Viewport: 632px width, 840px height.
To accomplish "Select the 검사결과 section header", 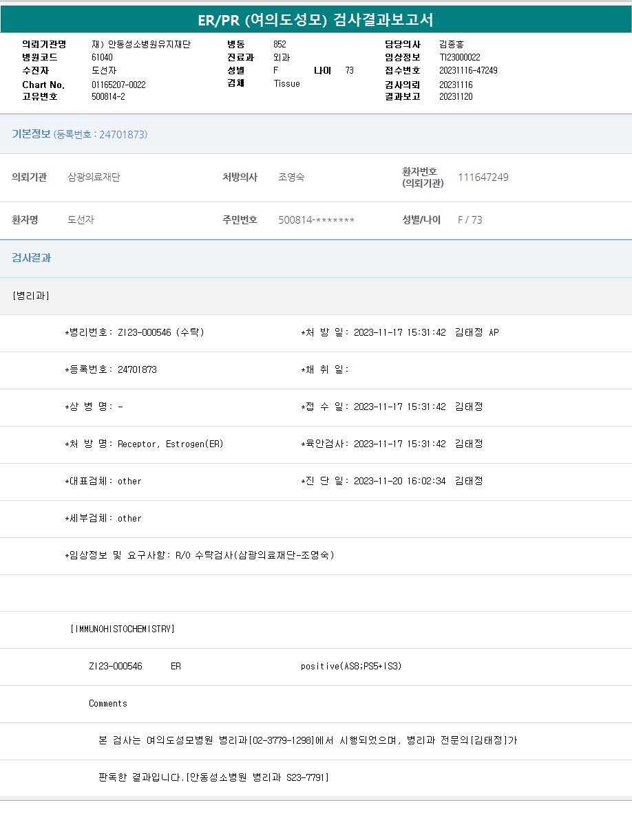I will pos(32,258).
